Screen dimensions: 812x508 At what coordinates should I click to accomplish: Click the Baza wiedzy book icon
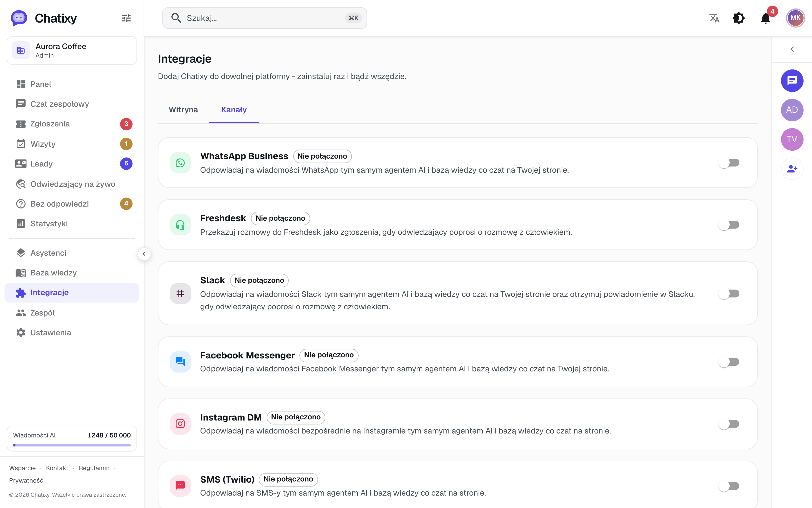21,273
